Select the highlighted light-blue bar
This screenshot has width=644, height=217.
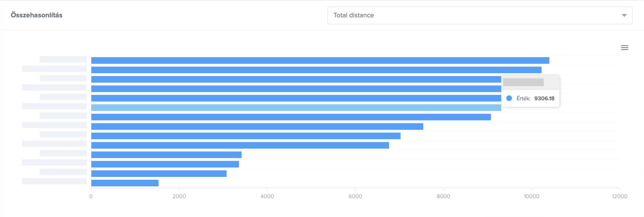(x=296, y=108)
